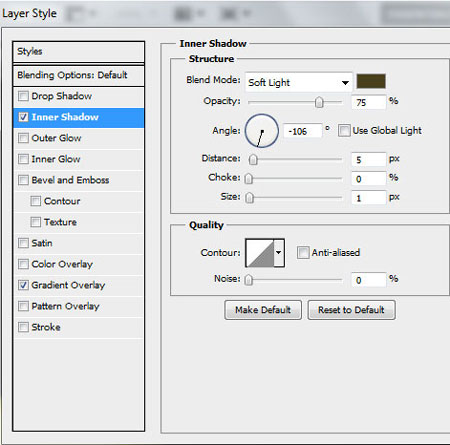Image resolution: width=450 pixels, height=445 pixels.
Task: Click the Angle dial control
Action: (x=262, y=131)
